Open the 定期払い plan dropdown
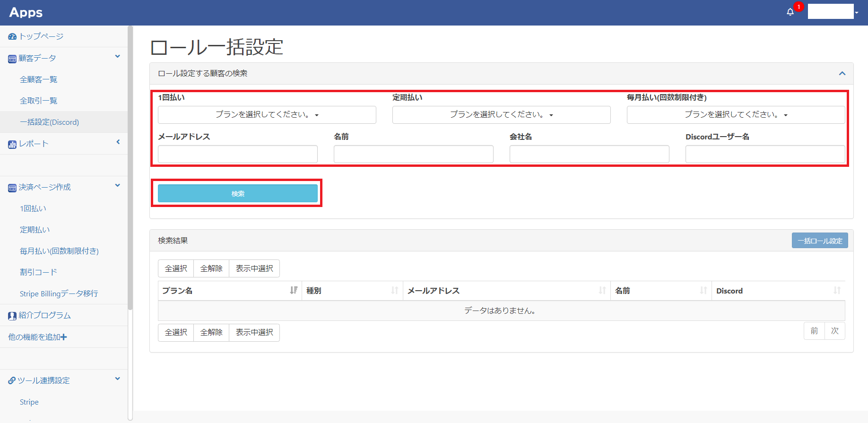 (502, 115)
